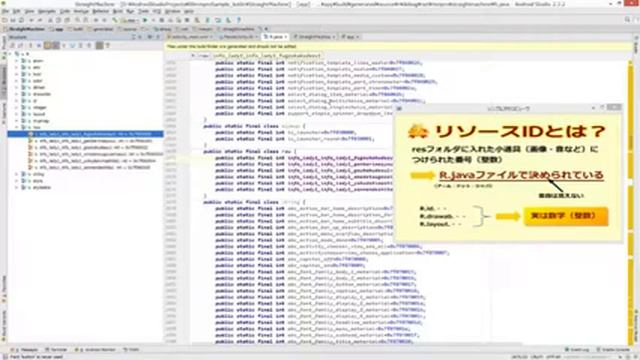The height and width of the screenshot is (360, 640).
Task: Click the Copy toolbar icon
Action: (59, 20)
